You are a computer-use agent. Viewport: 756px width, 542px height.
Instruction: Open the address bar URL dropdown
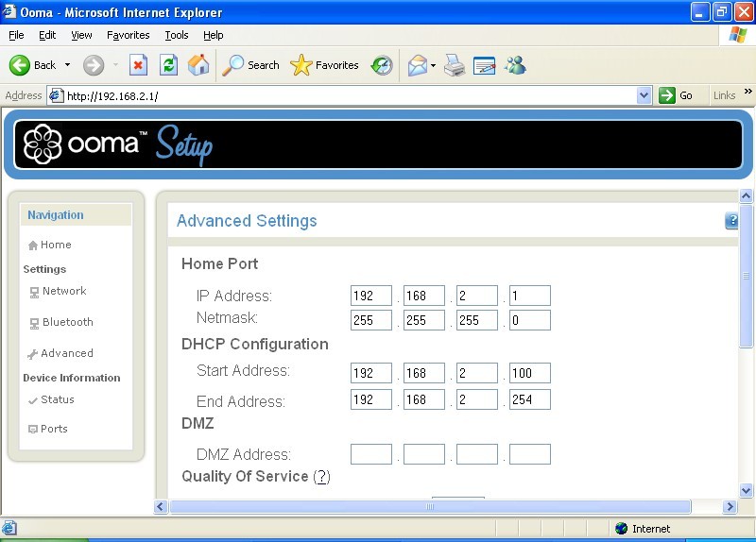point(644,95)
